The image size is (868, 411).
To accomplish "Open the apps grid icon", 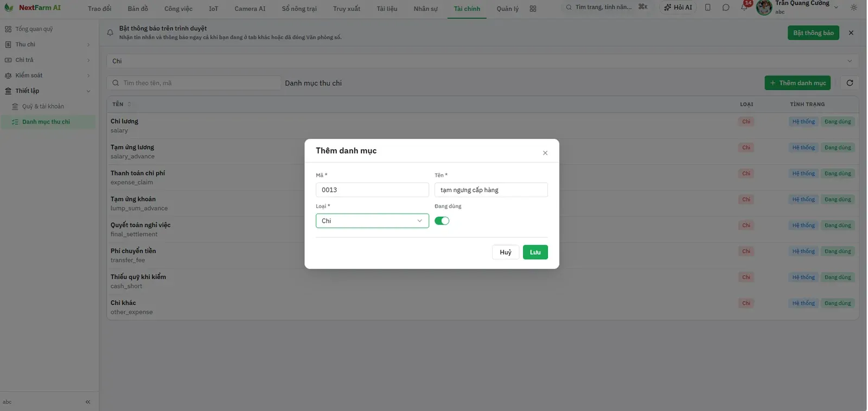I will (x=533, y=9).
